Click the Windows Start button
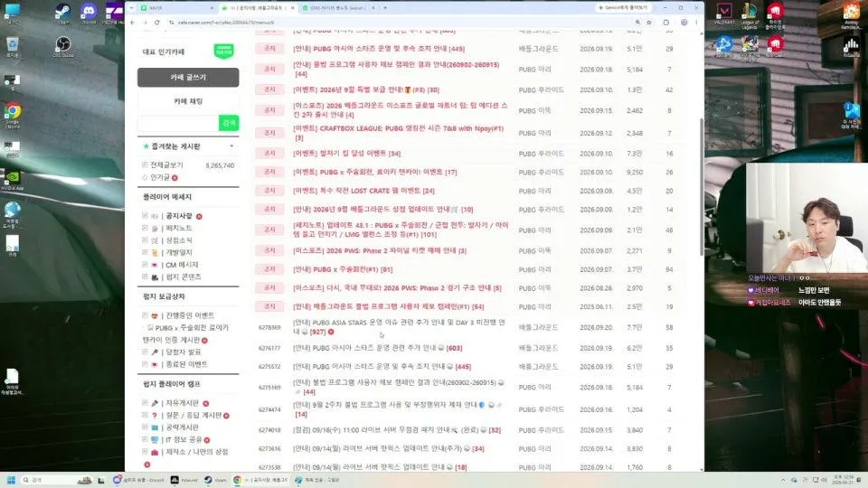 (10, 480)
